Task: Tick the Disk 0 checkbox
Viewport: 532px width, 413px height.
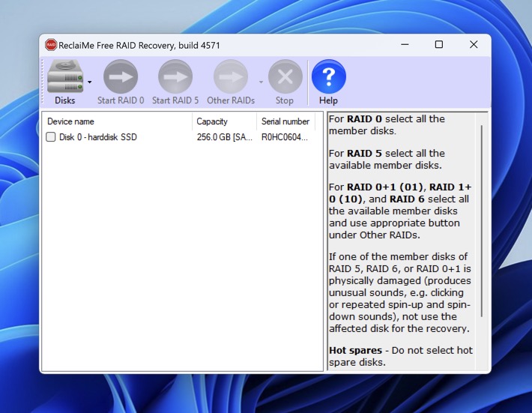Action: point(51,137)
